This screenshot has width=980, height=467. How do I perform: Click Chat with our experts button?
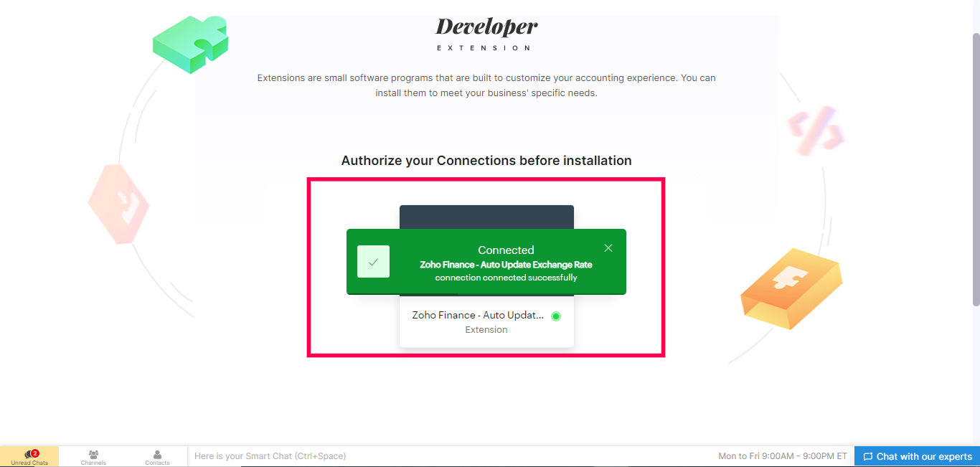click(917, 456)
